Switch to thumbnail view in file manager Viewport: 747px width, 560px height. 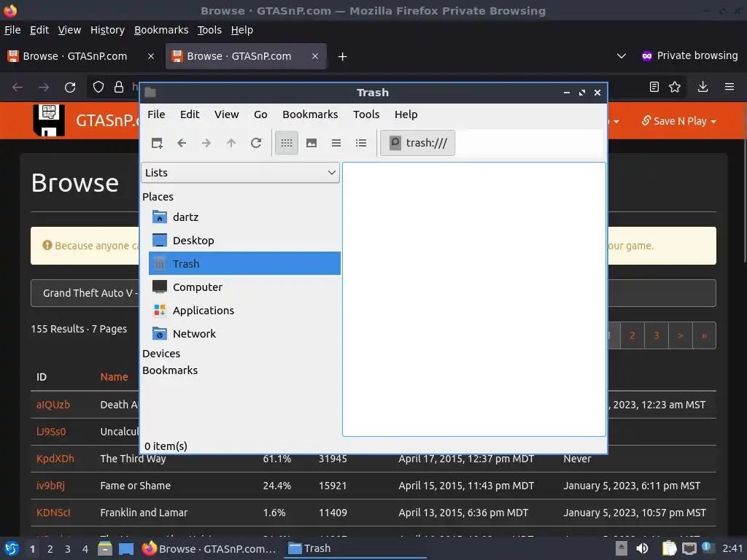pyautogui.click(x=311, y=143)
